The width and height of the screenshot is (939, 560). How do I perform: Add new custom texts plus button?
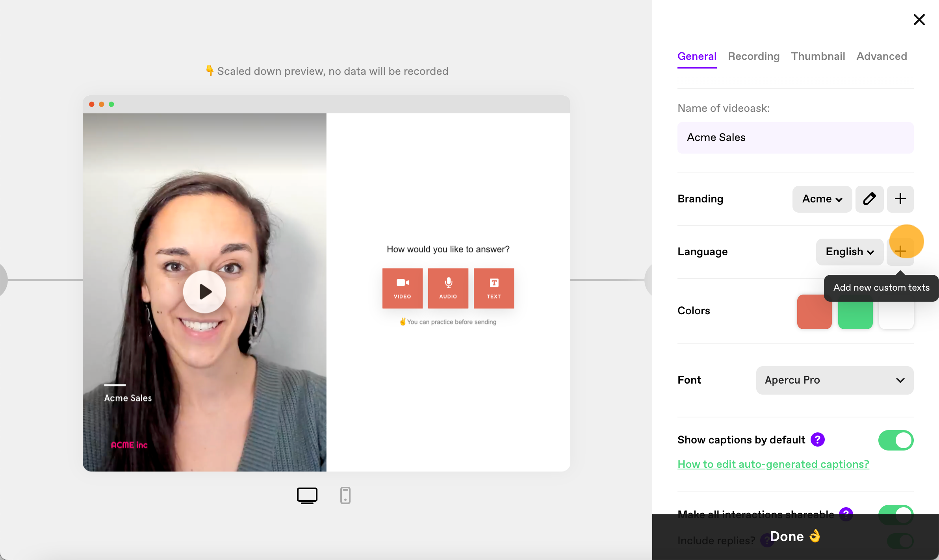(900, 251)
